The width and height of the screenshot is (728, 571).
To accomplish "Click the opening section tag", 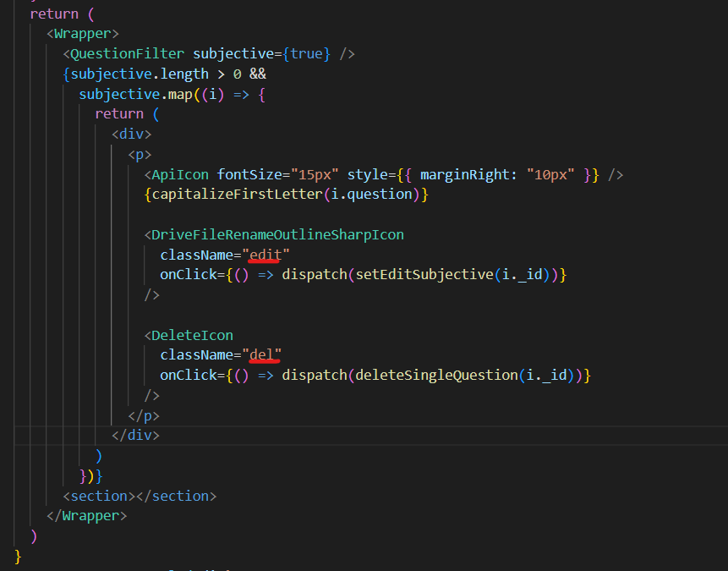I will pyautogui.click(x=98, y=496).
